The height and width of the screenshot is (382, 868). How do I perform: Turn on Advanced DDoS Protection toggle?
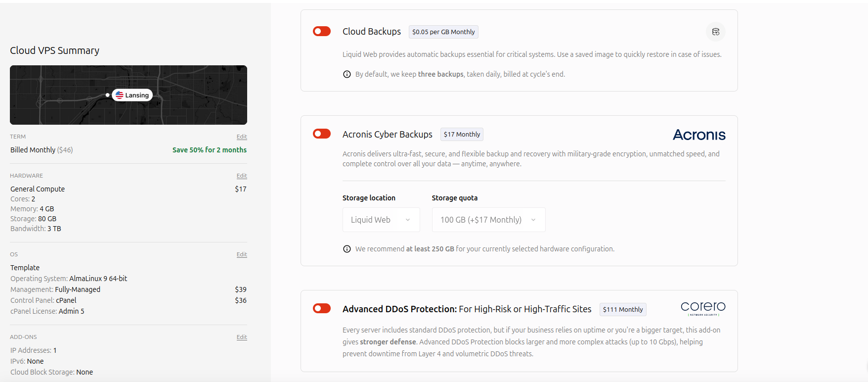tap(322, 308)
